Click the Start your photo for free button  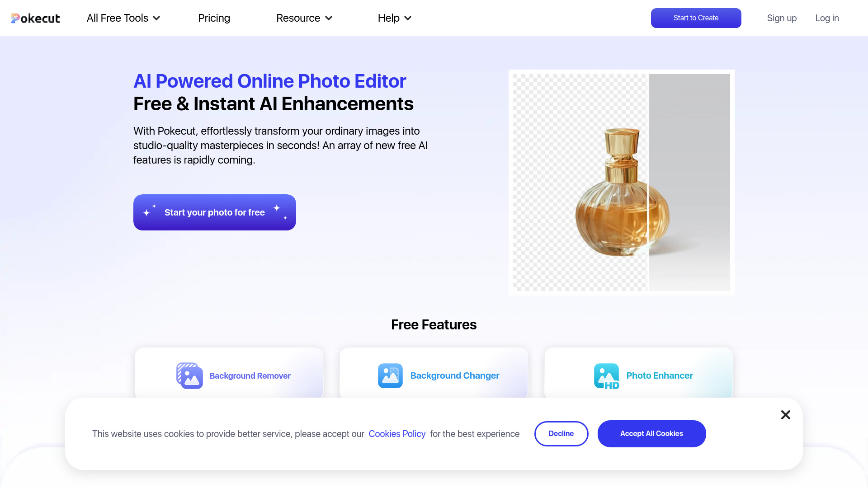coord(215,212)
